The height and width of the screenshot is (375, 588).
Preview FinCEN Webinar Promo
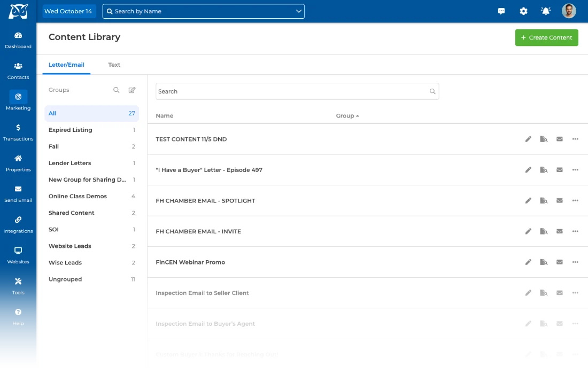[544, 262]
